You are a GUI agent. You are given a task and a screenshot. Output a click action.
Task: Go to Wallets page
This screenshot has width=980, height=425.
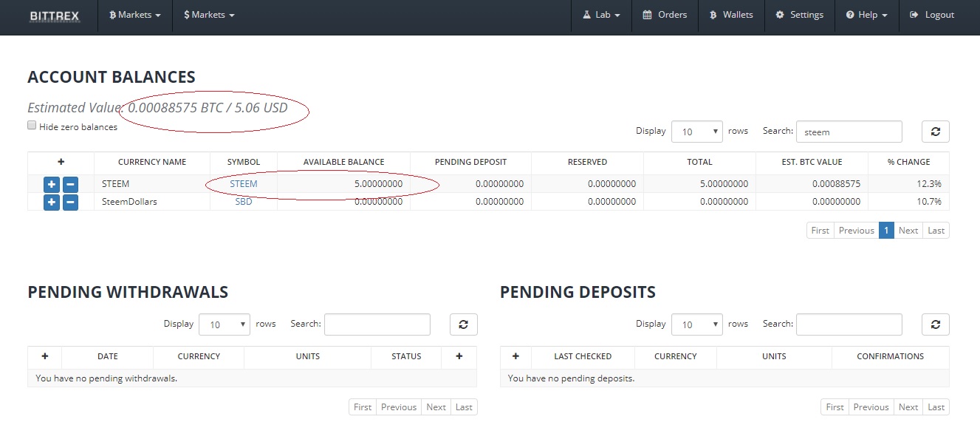click(x=731, y=15)
